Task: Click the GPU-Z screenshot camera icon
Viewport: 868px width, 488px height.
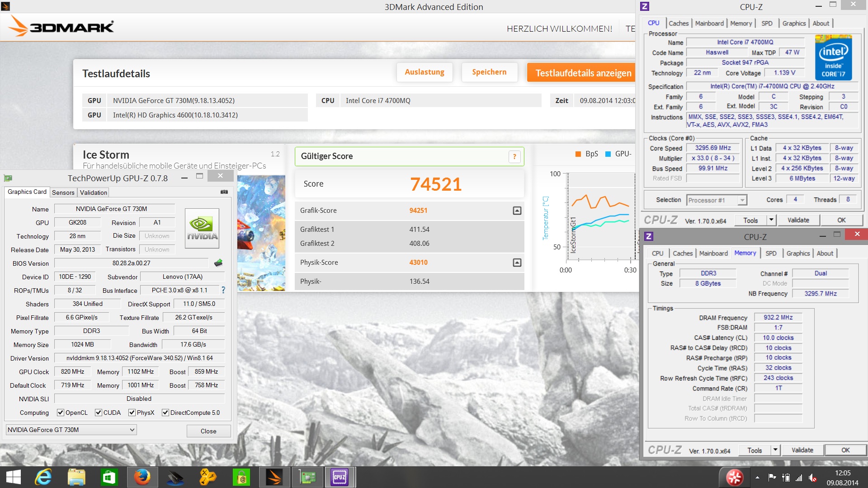Action: coord(224,192)
